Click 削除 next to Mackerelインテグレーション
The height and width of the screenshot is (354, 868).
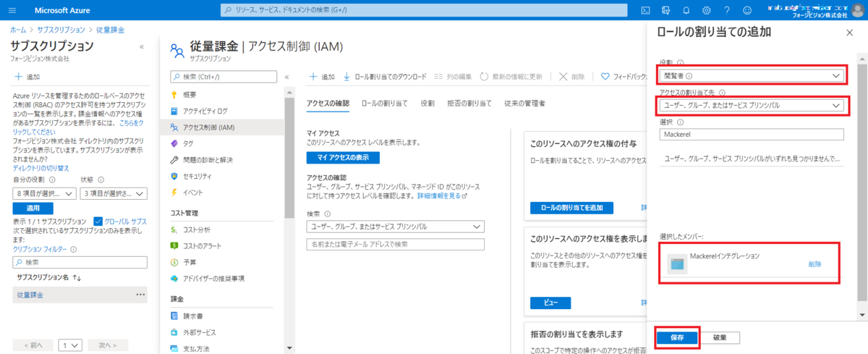point(815,264)
